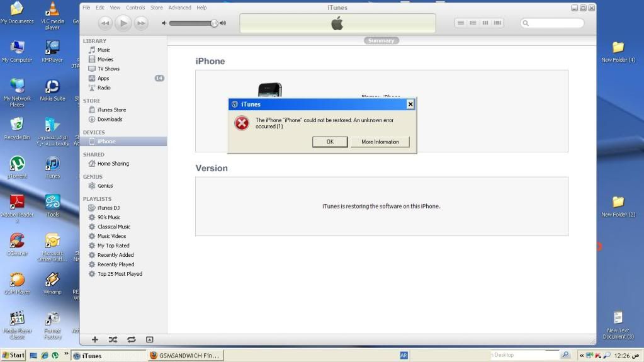The image size is (644, 362).
Task: Click the add playlist plus icon
Action: point(95,339)
